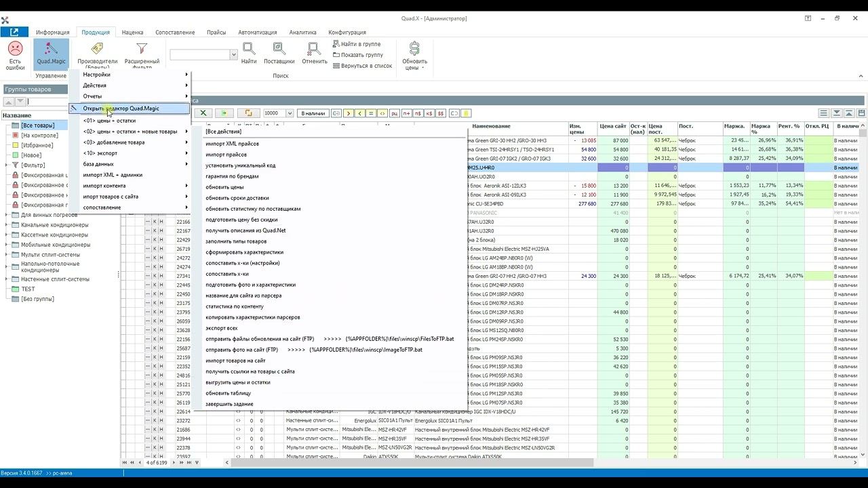Switch to the Наценка ribbon tab

tap(133, 32)
